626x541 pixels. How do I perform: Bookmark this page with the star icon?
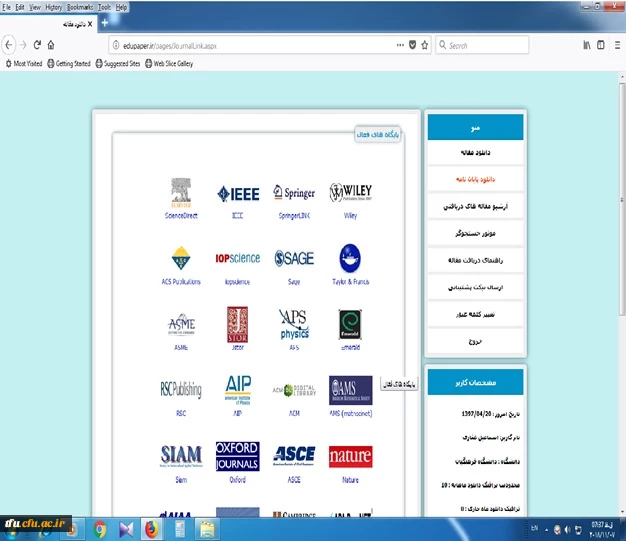pos(425,45)
